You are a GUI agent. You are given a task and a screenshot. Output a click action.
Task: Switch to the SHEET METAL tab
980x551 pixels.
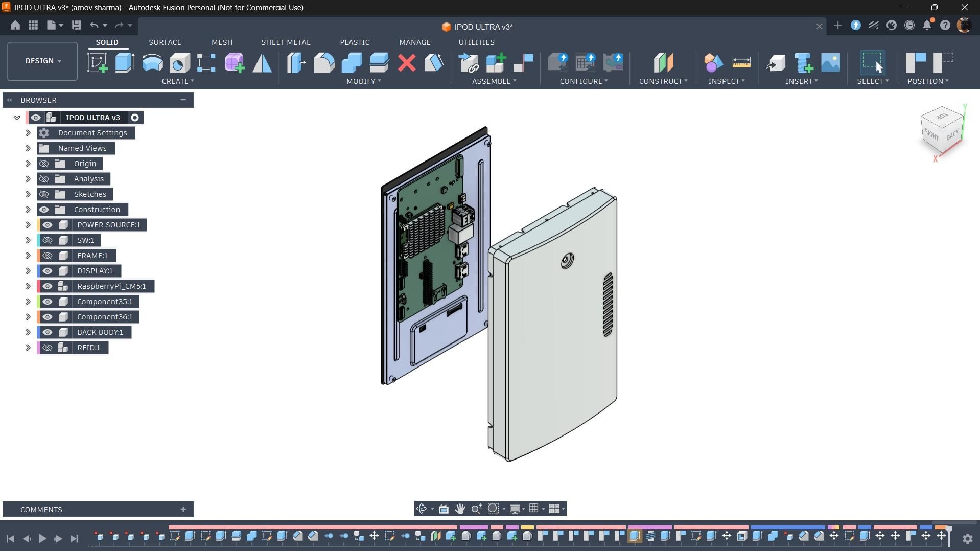pos(286,42)
